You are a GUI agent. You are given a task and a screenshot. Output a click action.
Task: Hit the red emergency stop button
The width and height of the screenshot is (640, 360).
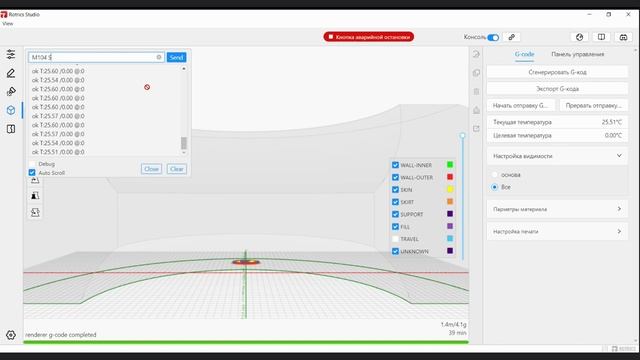click(369, 37)
